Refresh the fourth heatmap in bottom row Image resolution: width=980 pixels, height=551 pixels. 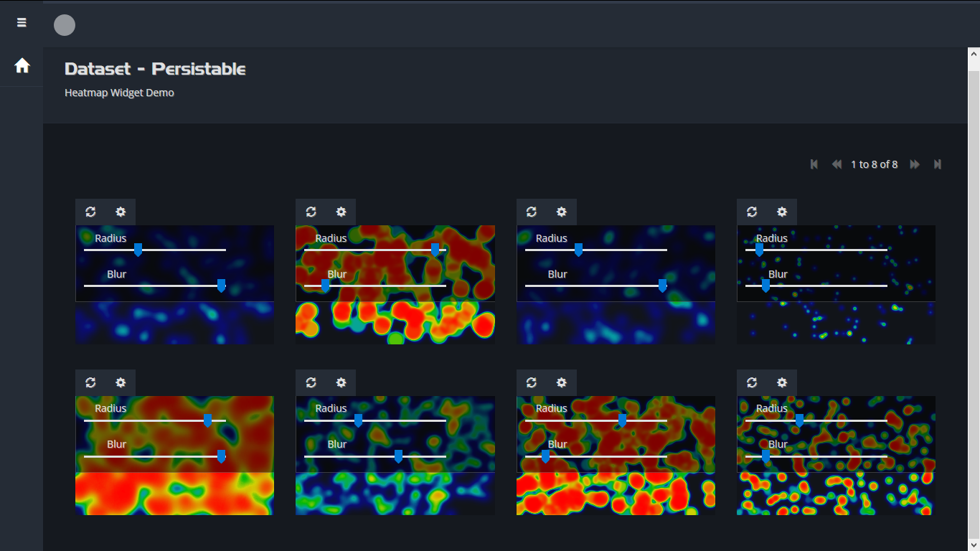pyautogui.click(x=752, y=382)
